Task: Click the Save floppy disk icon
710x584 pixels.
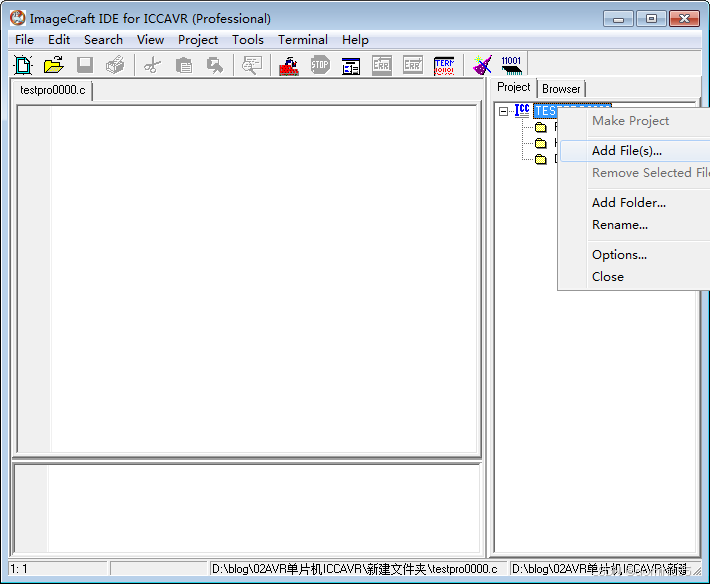Action: tap(85, 65)
